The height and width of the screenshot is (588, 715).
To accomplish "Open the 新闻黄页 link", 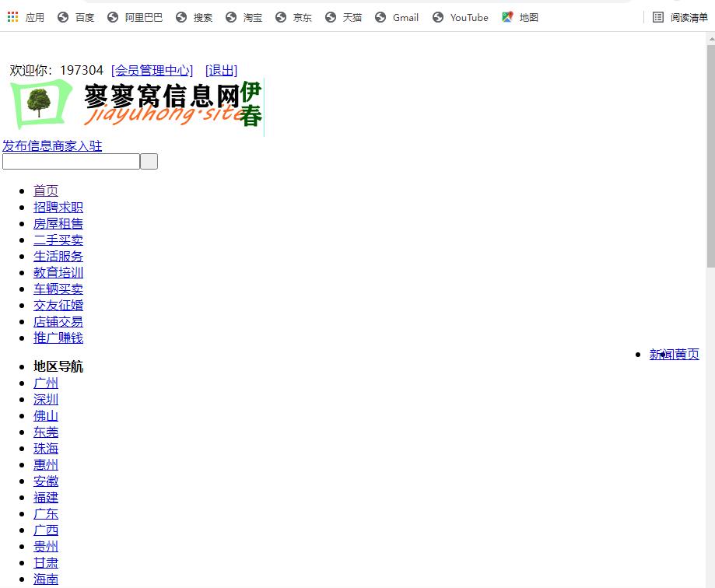I will 674,355.
